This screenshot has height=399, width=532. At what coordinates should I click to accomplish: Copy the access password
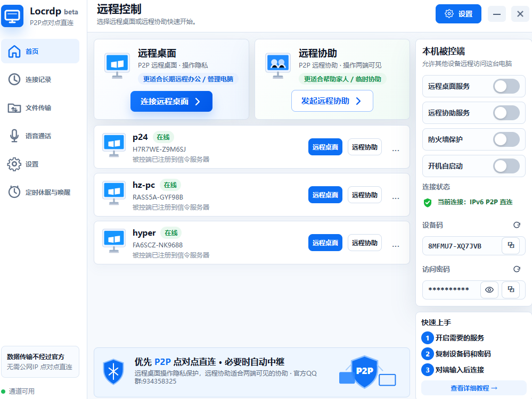511,290
